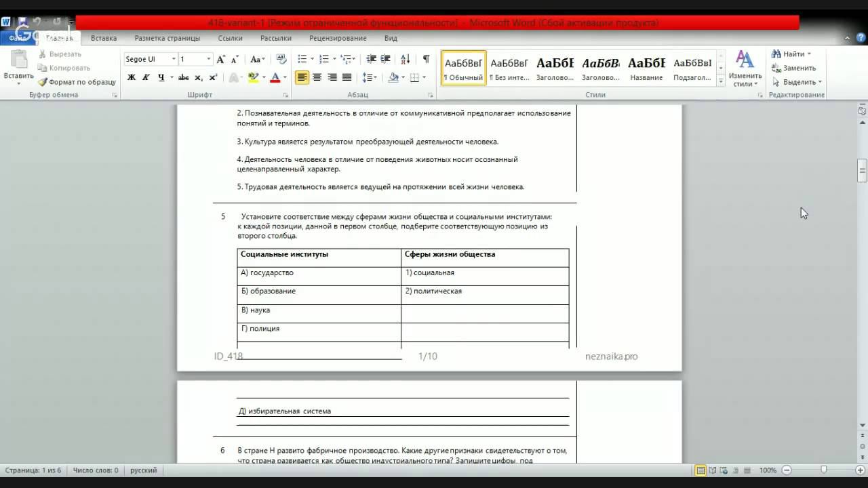The height and width of the screenshot is (488, 868).
Task: Click the zoom slider handle
Action: [x=823, y=470]
